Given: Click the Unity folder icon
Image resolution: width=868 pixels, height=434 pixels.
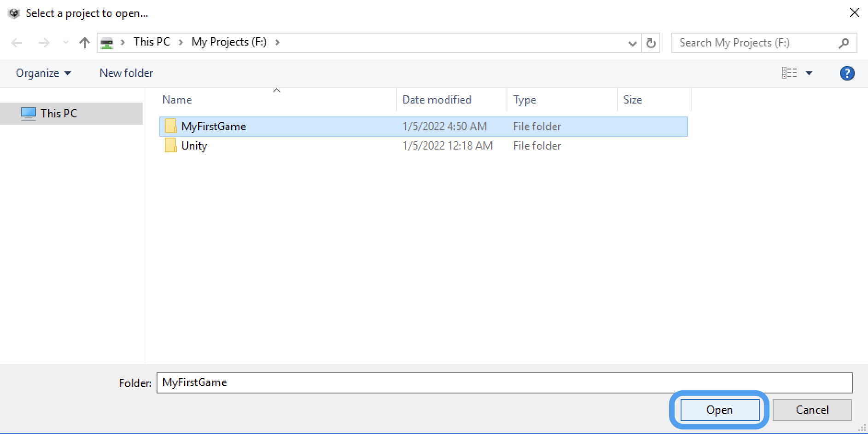Looking at the screenshot, I should tap(170, 145).
